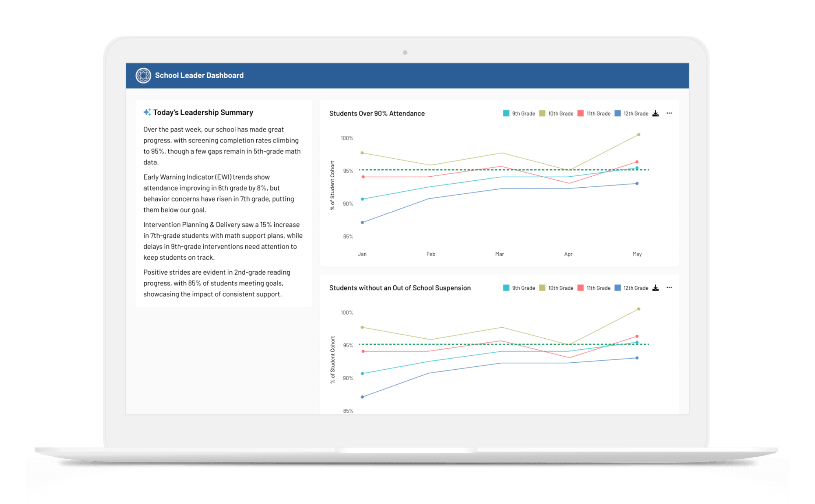Viewport: 815px width, 504px height.
Task: Click the Today's Leadership Summary heading
Action: tap(203, 112)
